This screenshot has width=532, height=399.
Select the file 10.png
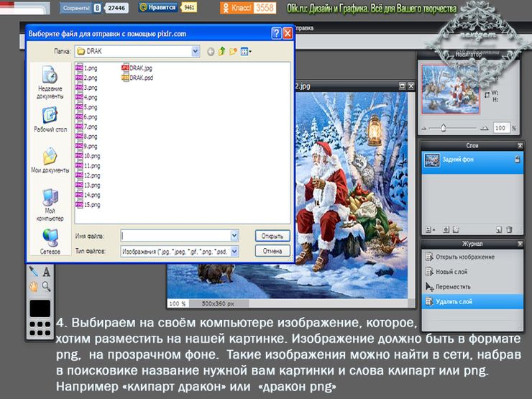coord(88,156)
